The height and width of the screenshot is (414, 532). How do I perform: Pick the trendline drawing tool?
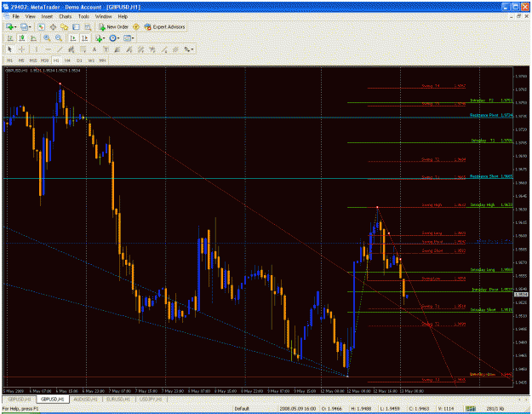point(60,49)
